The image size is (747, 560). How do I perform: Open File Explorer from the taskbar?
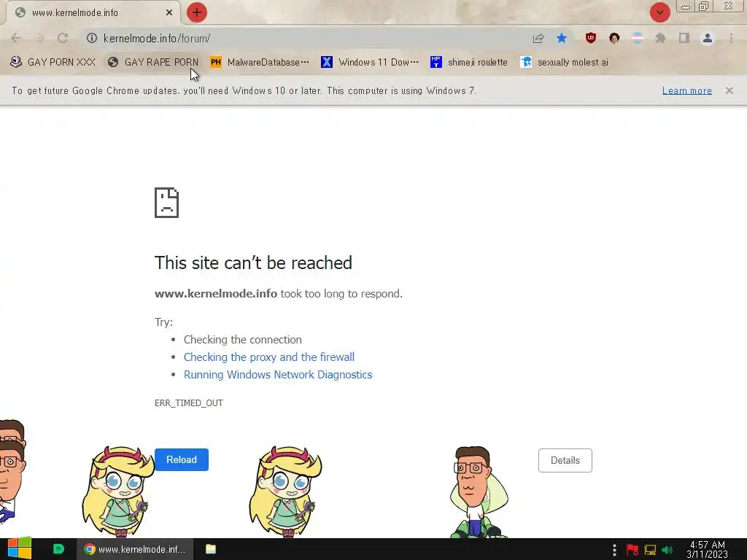pos(211,549)
